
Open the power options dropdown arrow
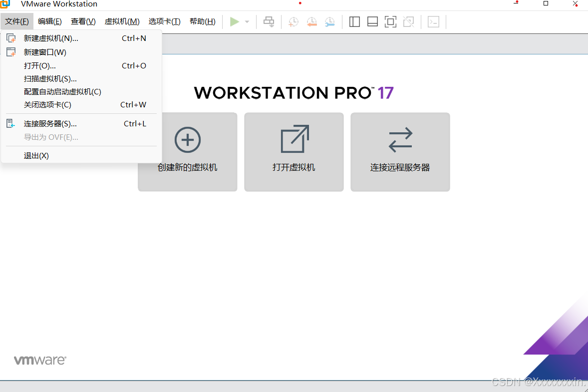[x=247, y=22]
